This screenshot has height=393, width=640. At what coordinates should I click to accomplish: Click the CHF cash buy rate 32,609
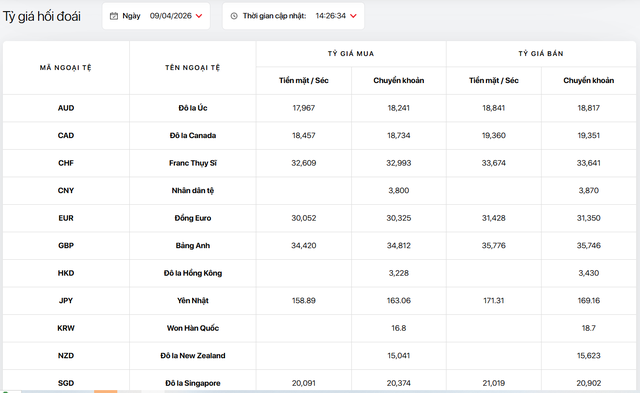[x=304, y=163]
